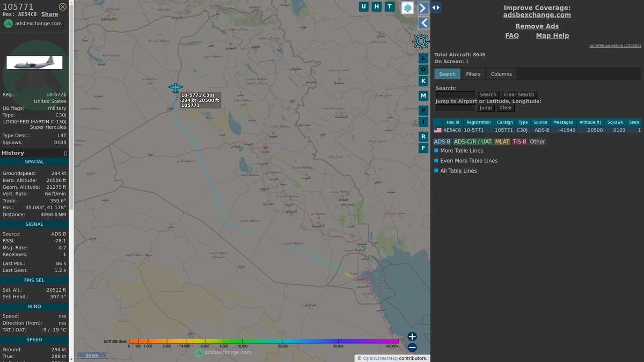Sort table by Messages column header

click(x=563, y=122)
